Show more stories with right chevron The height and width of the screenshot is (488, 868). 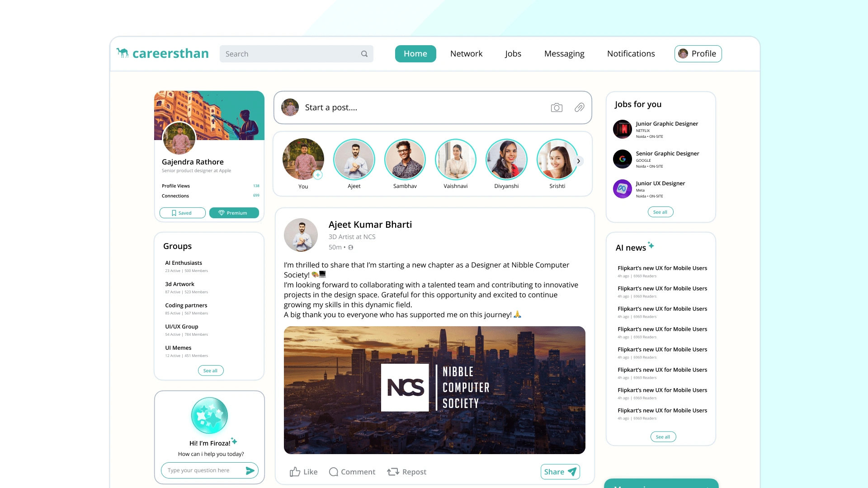click(x=579, y=161)
